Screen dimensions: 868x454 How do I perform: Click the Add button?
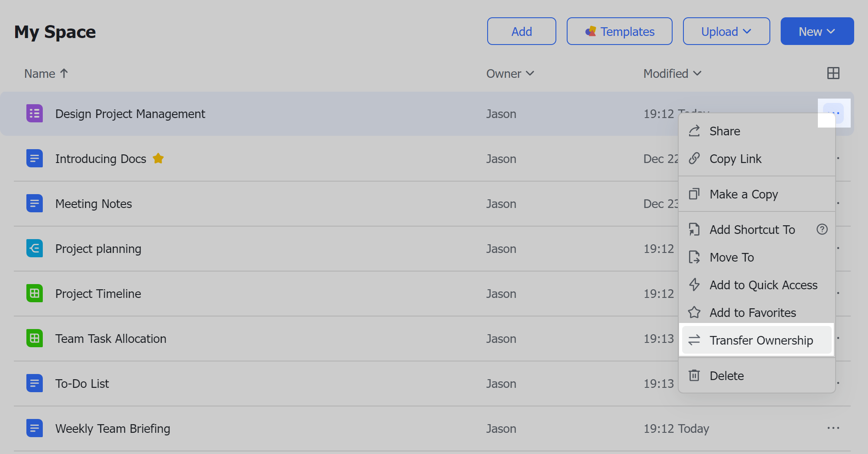tap(521, 32)
